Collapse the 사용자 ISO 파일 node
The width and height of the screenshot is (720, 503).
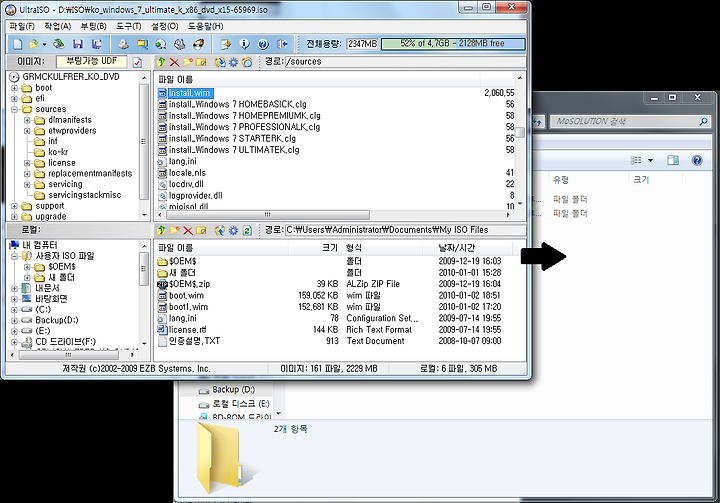coord(15,256)
